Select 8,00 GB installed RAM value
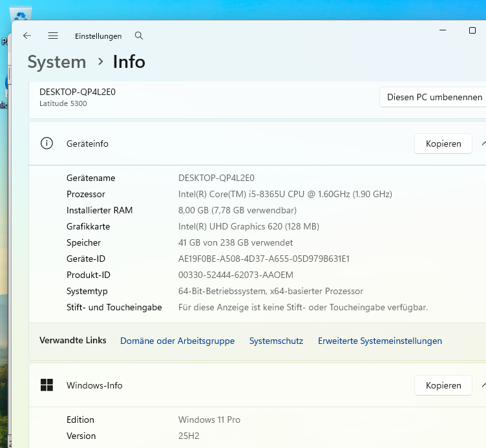The image size is (486, 448). point(237,210)
